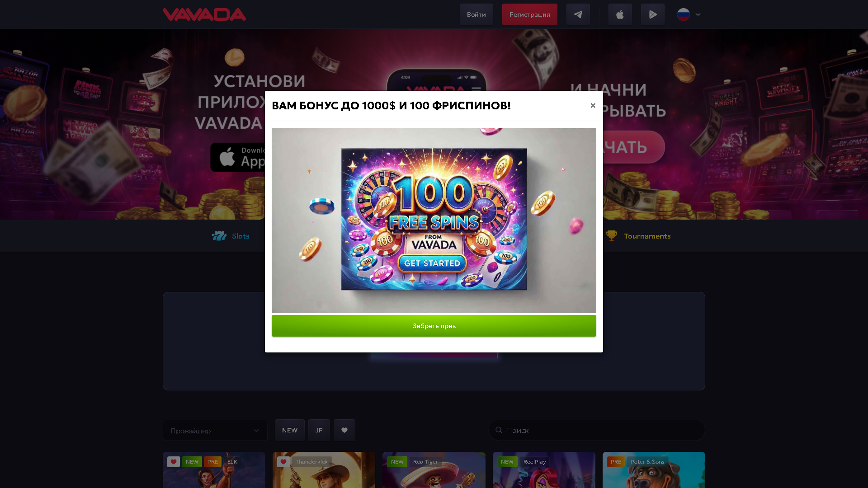Switch to the Slots tab
The image size is (868, 488).
[x=231, y=236]
